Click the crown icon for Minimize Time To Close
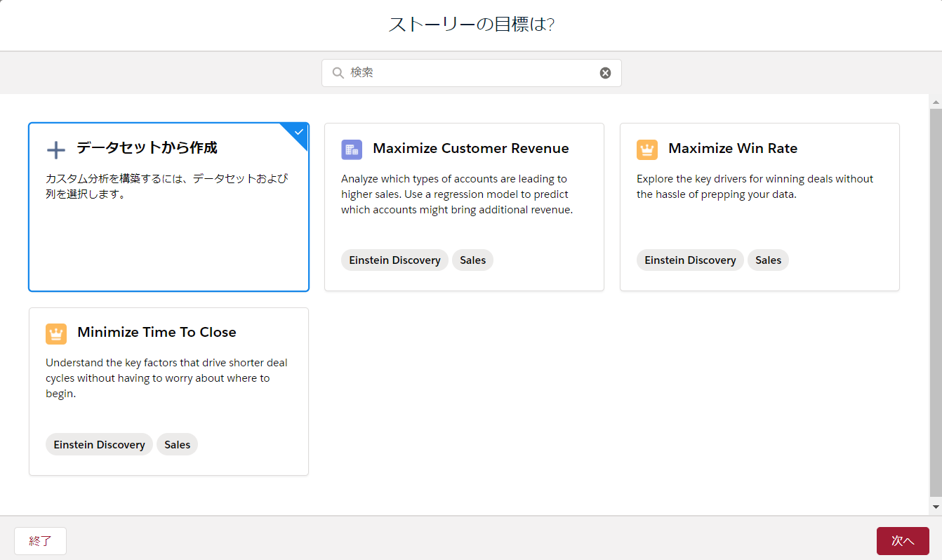942x560 pixels. (56, 333)
